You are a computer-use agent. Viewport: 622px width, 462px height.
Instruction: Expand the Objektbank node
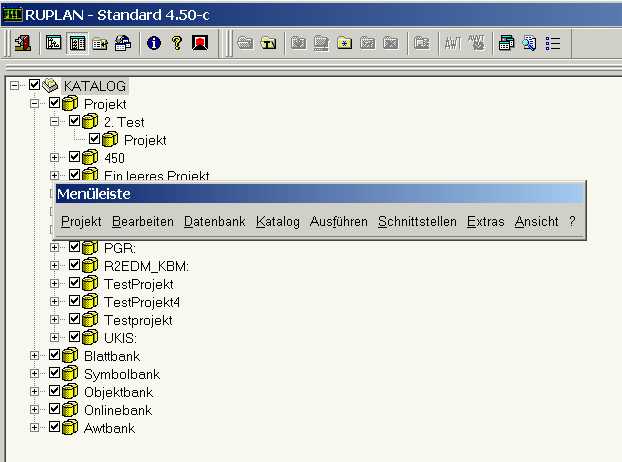click(35, 391)
